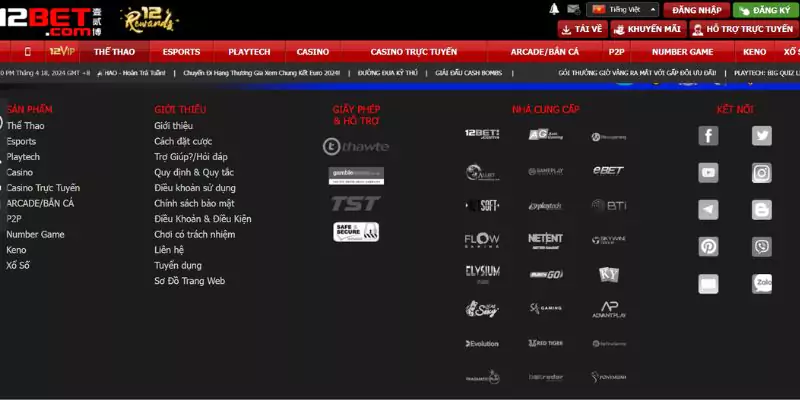Open the Pinterest social icon

(x=708, y=247)
